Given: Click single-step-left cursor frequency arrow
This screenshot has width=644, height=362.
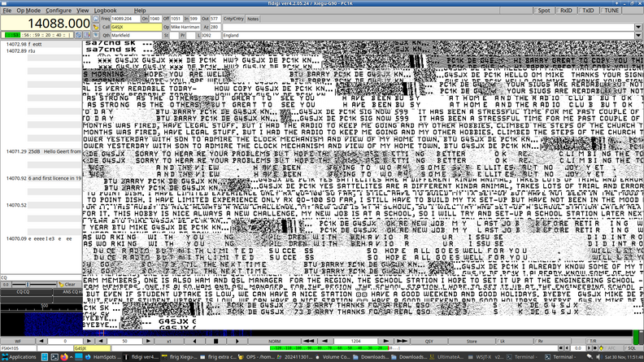Looking at the screenshot, I should point(325,341).
